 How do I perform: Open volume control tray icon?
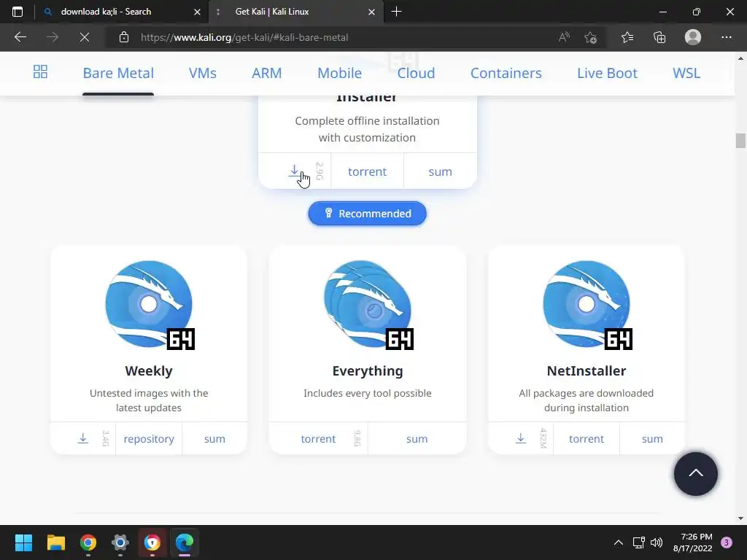(x=657, y=542)
